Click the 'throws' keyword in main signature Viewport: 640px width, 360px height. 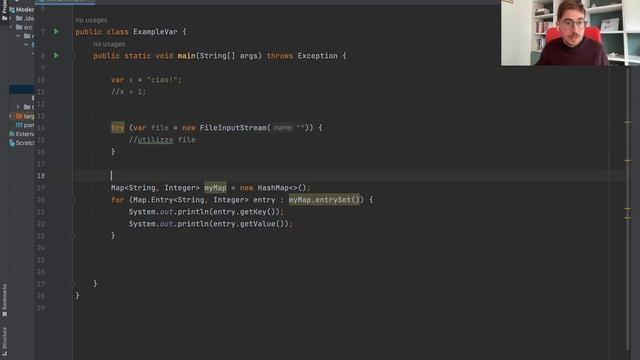pos(280,56)
